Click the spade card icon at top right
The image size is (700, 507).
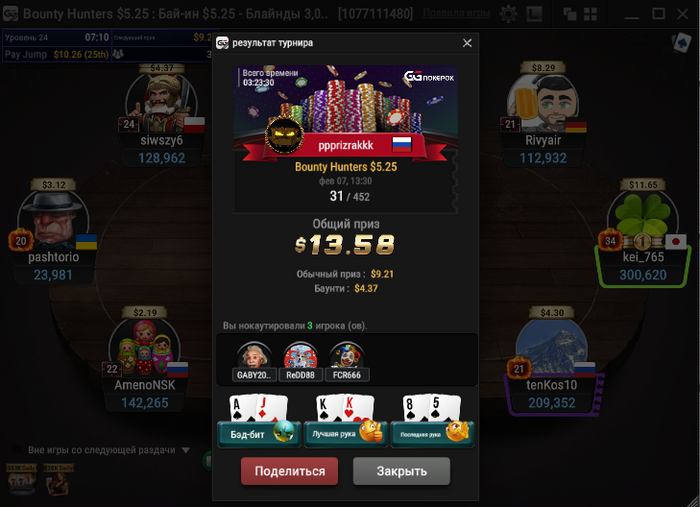pos(681,43)
